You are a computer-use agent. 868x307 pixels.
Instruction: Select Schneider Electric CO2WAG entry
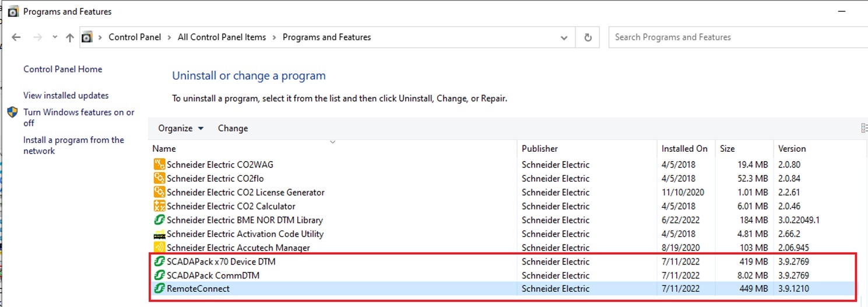coord(220,165)
